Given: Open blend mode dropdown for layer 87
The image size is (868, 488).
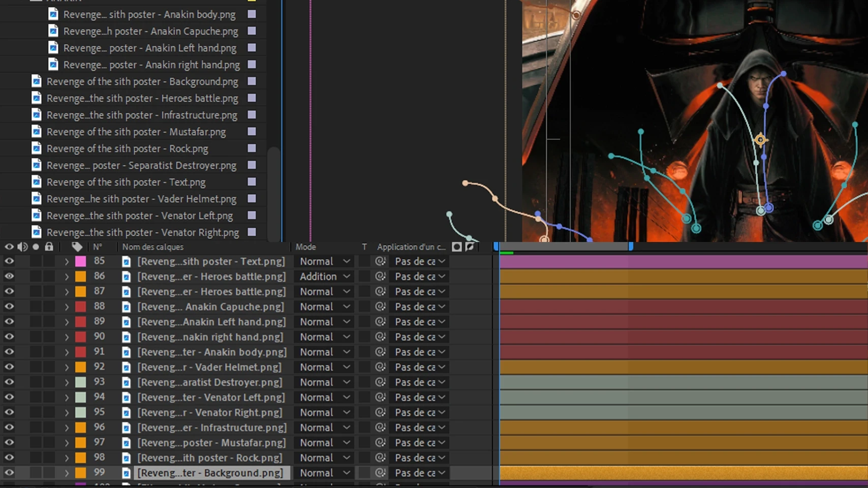Looking at the screenshot, I should [325, 292].
